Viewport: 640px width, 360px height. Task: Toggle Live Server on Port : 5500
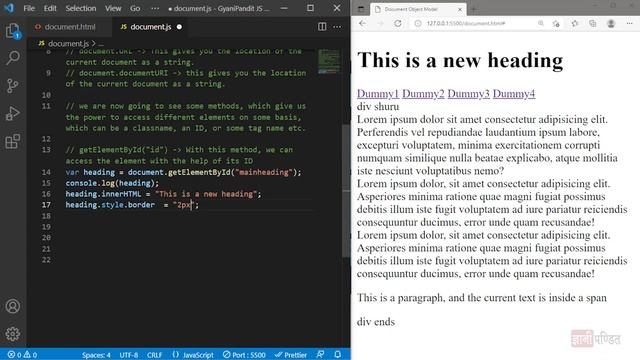[x=244, y=355]
